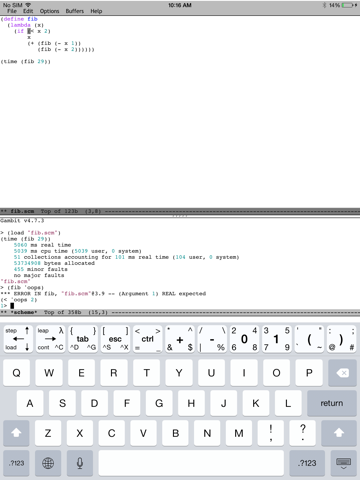360x480 pixels.
Task: Tap the X key
Action: pos(80,433)
